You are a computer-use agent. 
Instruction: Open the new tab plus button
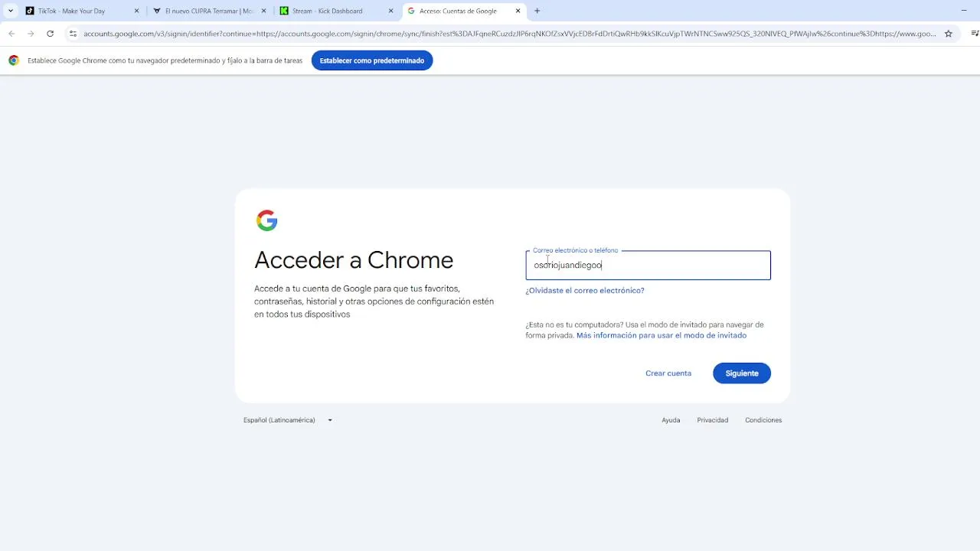[537, 11]
